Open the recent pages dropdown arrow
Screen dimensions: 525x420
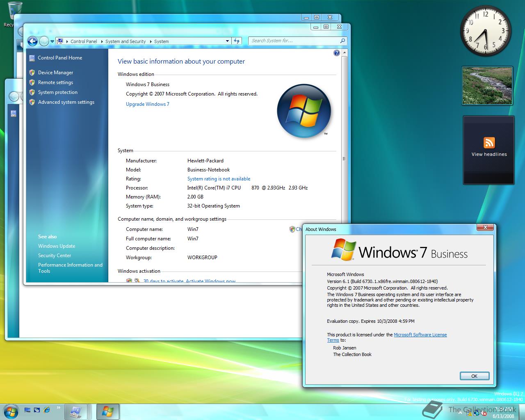click(52, 41)
